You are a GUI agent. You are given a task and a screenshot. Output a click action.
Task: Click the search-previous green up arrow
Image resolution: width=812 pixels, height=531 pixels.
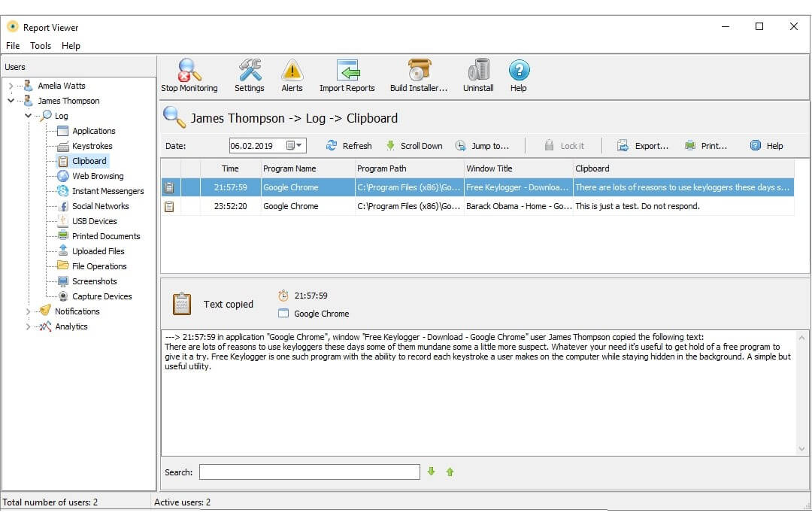pyautogui.click(x=450, y=472)
